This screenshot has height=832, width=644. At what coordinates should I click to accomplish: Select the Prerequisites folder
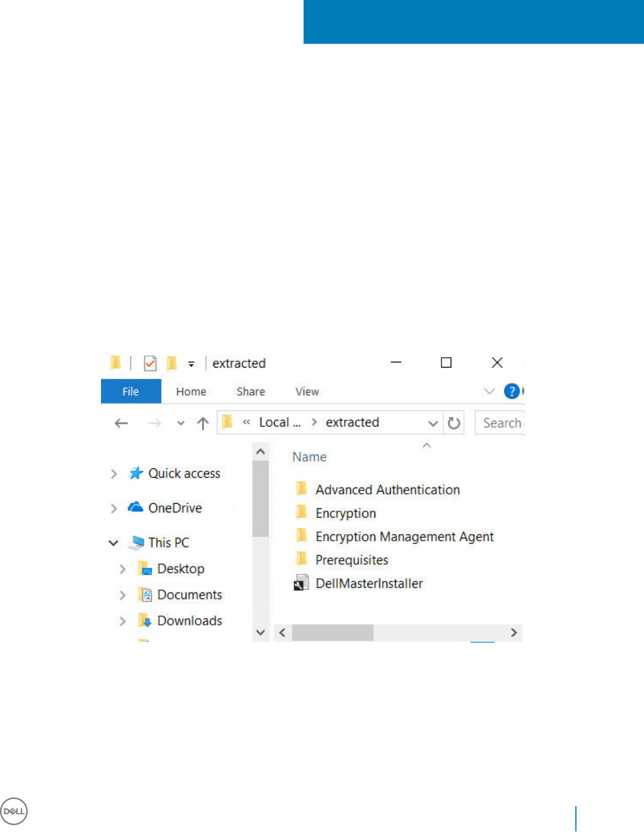click(352, 560)
